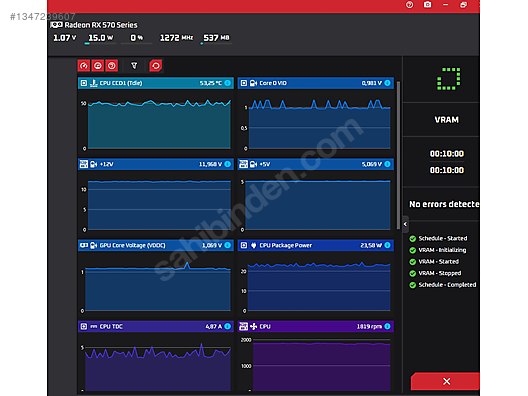Click the CPU TDC header label
Image resolution: width=528 pixels, height=396 pixels.
[111, 326]
